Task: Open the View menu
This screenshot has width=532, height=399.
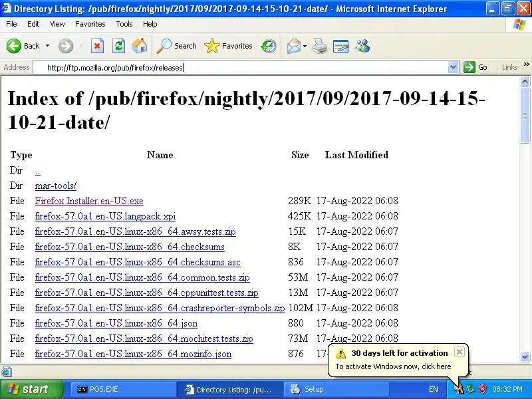Action: (57, 24)
